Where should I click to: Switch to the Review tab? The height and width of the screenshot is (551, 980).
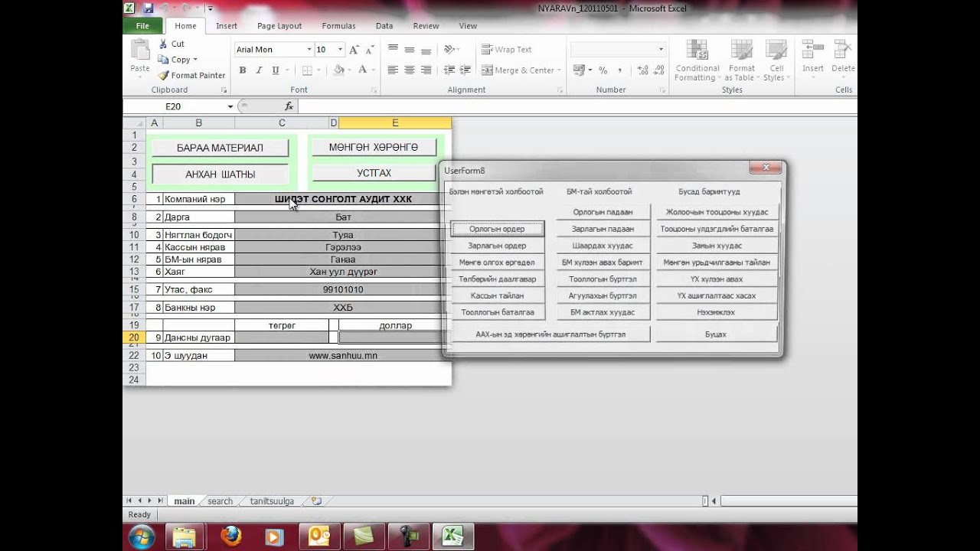[426, 25]
